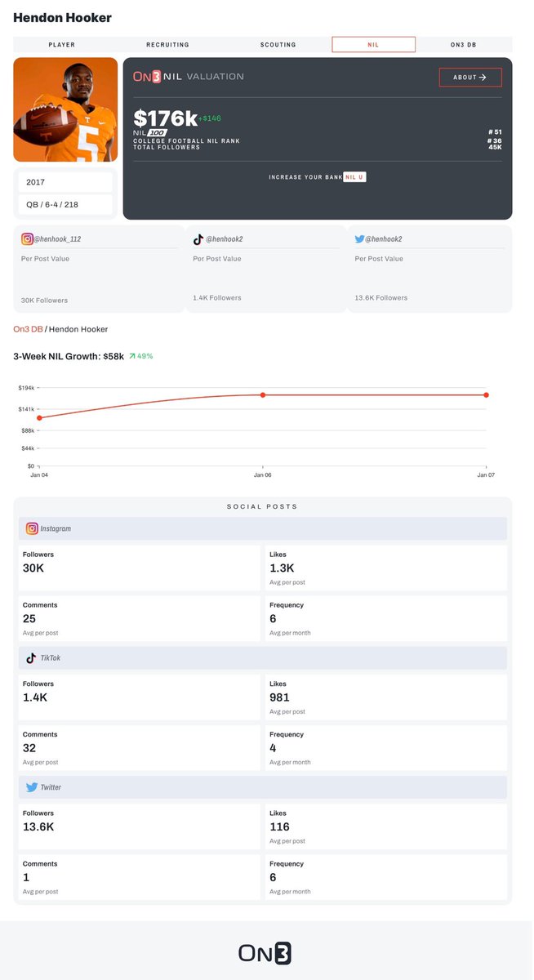Open the SCOUTING tab
Image resolution: width=534 pixels, height=980 pixels.
(x=278, y=45)
